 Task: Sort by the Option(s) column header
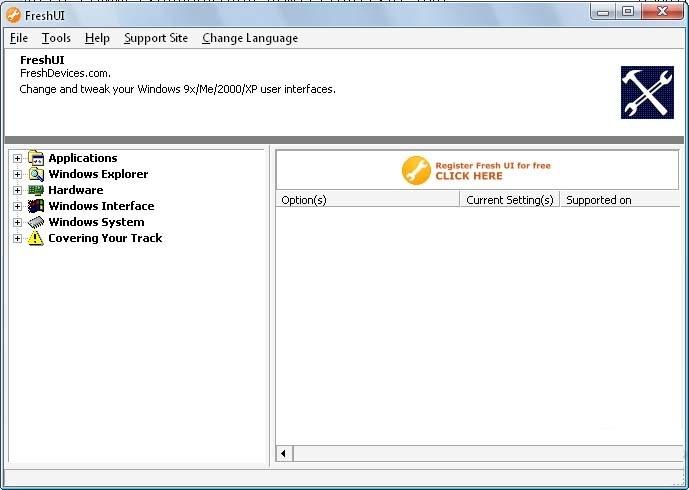[368, 200]
